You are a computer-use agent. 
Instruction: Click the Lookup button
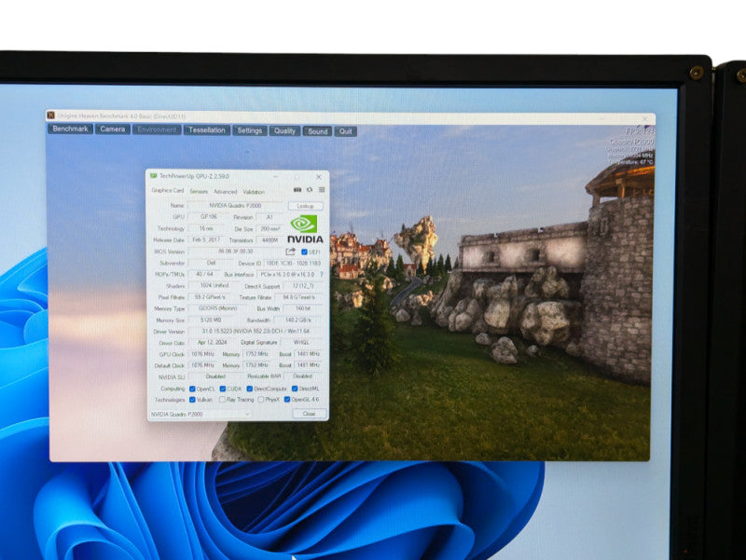pos(306,206)
